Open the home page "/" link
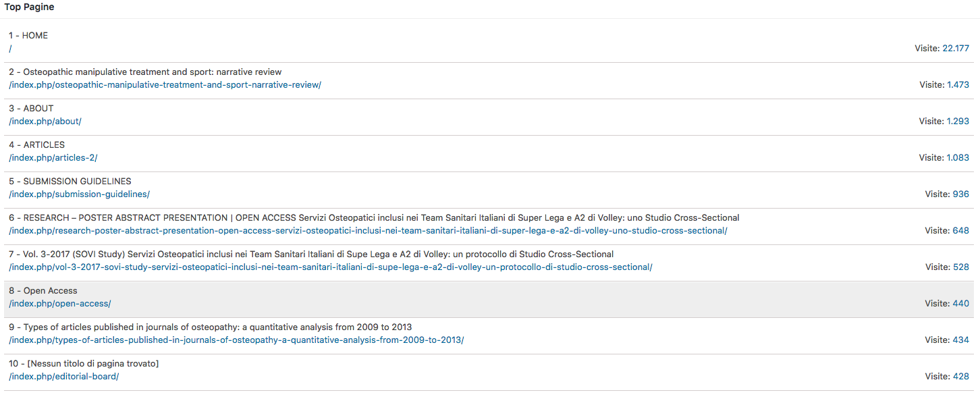 10,49
